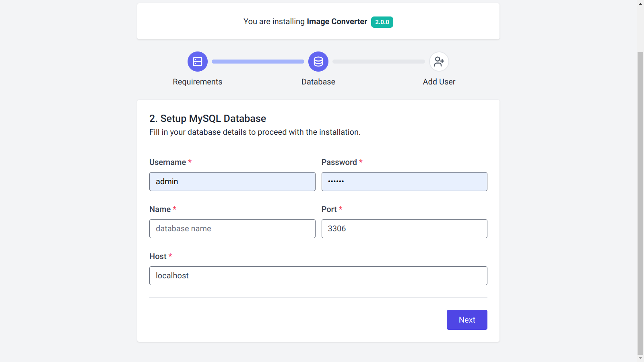Click the Username input field
This screenshot has width=644, height=362.
click(232, 181)
